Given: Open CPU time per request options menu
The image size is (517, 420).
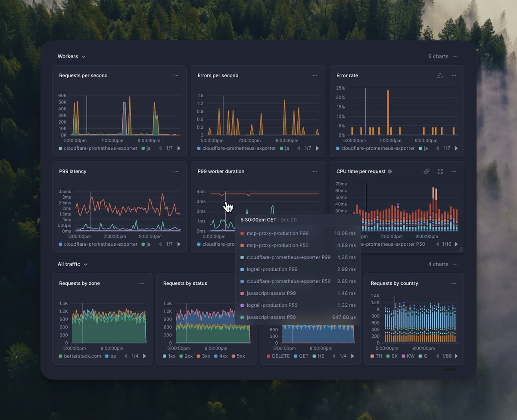Looking at the screenshot, I should click(454, 171).
